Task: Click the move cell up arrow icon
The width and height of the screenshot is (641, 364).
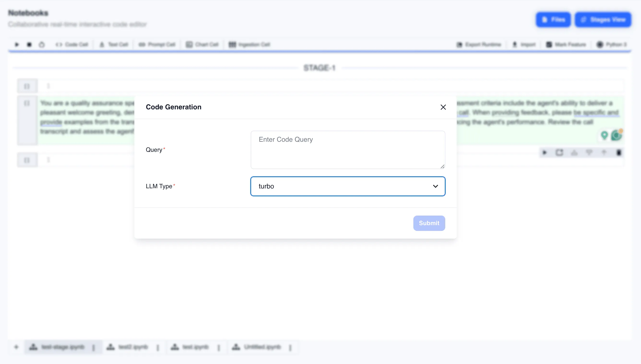Action: 604,153
